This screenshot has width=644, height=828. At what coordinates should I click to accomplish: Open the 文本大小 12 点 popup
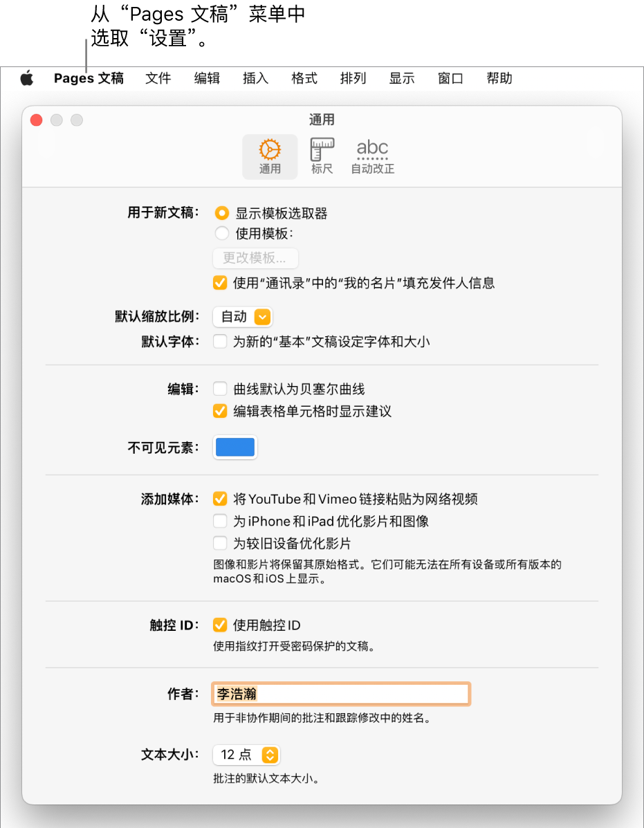pos(246,755)
